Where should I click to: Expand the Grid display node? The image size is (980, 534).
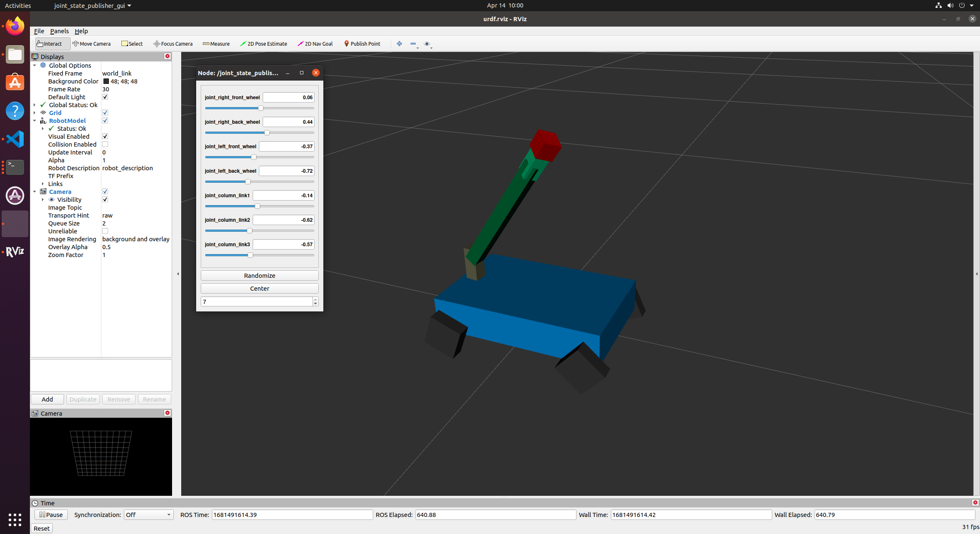point(34,113)
